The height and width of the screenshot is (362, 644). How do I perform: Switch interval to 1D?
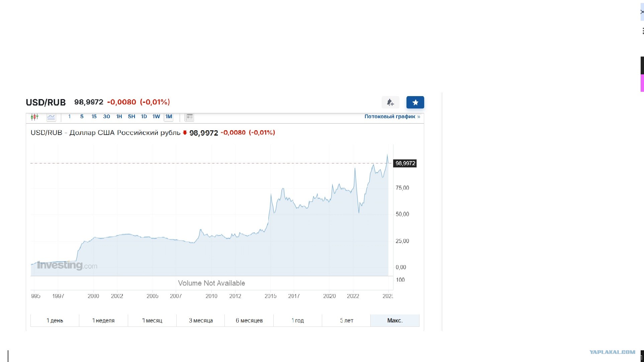coord(144,117)
